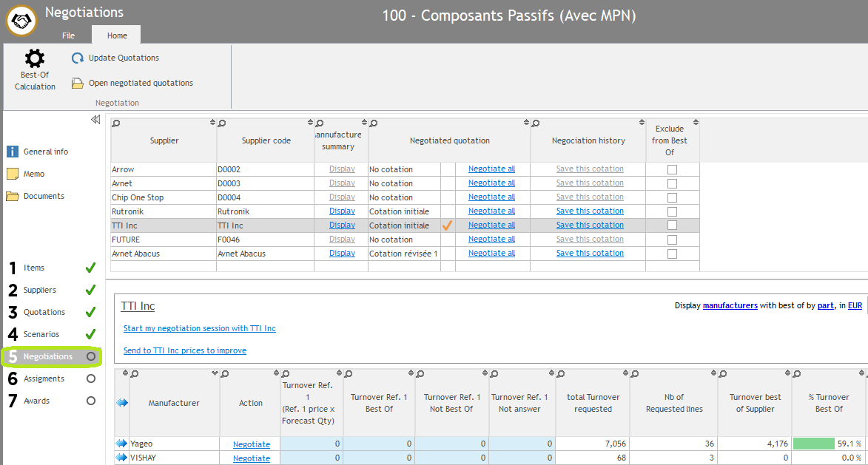Screen dimensions: 868x465
Task: Click the Open negotiated quotations folder icon
Action: tap(78, 84)
